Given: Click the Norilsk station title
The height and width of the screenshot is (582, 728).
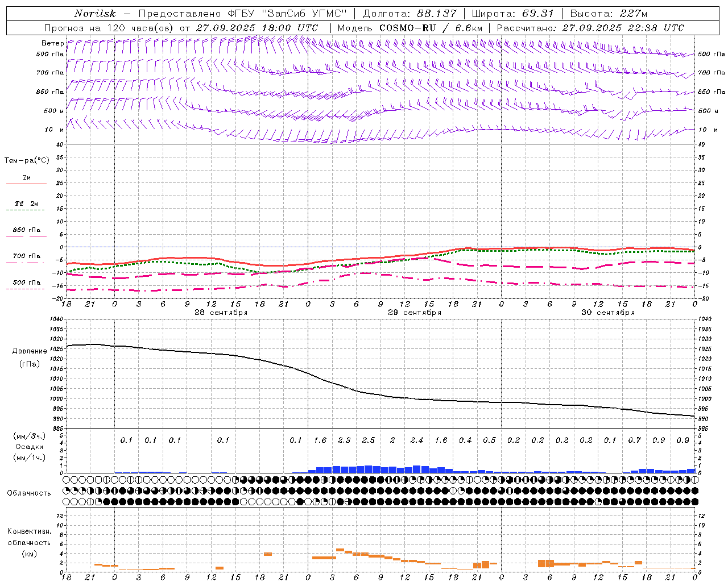Looking at the screenshot, I should [x=95, y=14].
